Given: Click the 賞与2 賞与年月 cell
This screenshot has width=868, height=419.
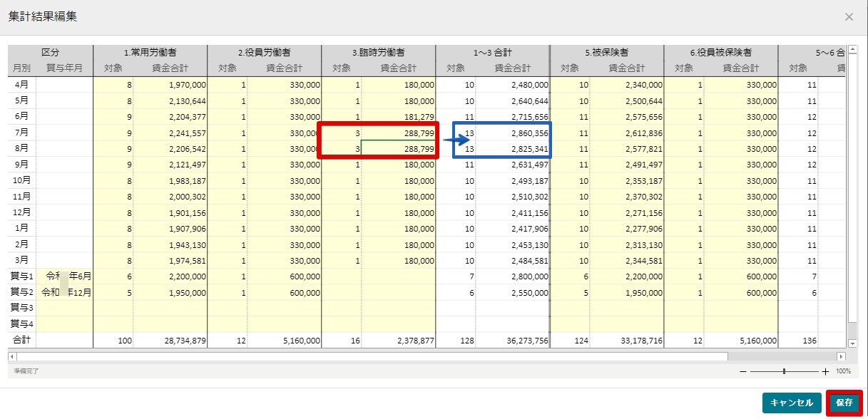Looking at the screenshot, I should pos(64,292).
